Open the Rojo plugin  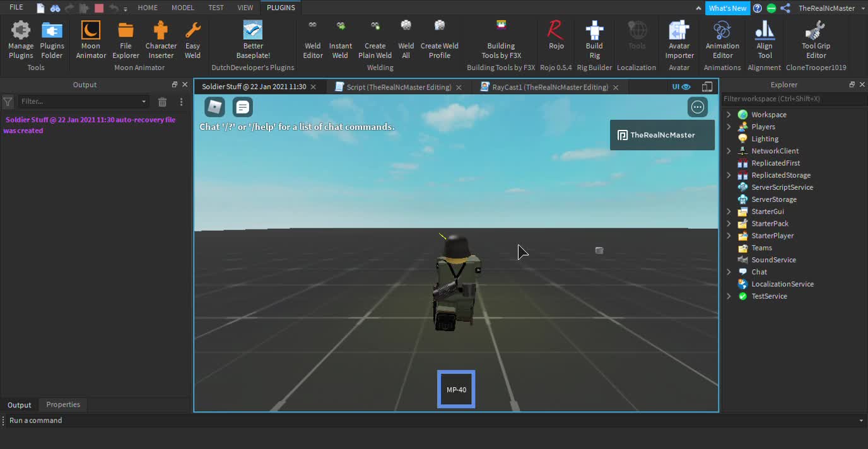tap(556, 35)
